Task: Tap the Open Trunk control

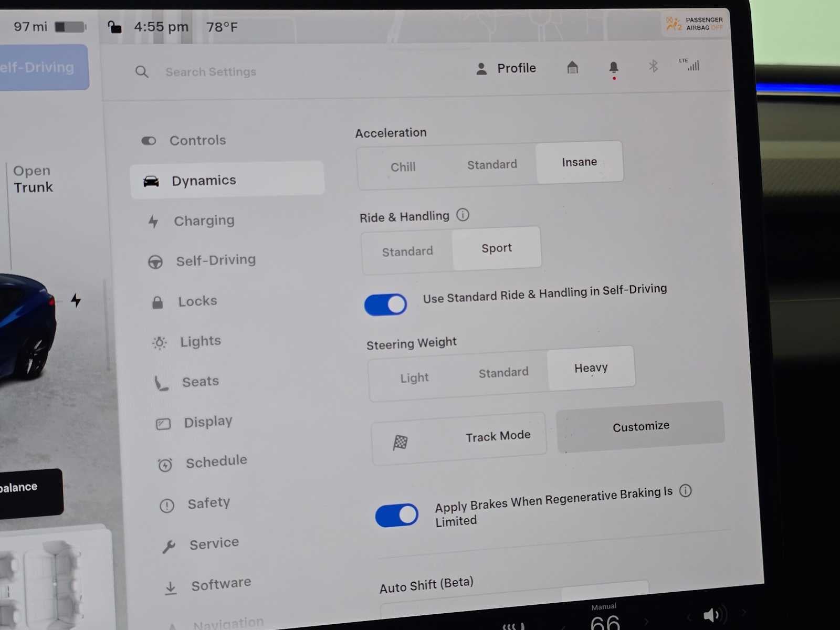Action: pos(33,179)
